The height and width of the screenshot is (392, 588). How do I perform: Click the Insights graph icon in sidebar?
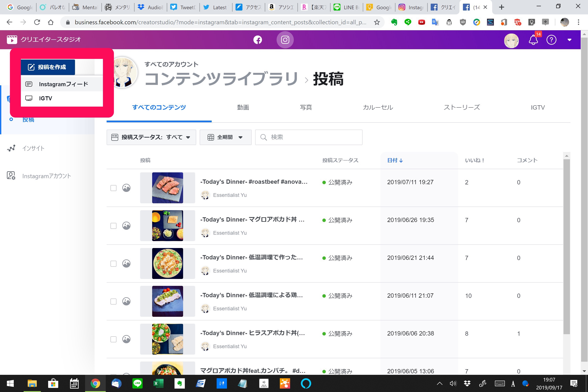11,148
